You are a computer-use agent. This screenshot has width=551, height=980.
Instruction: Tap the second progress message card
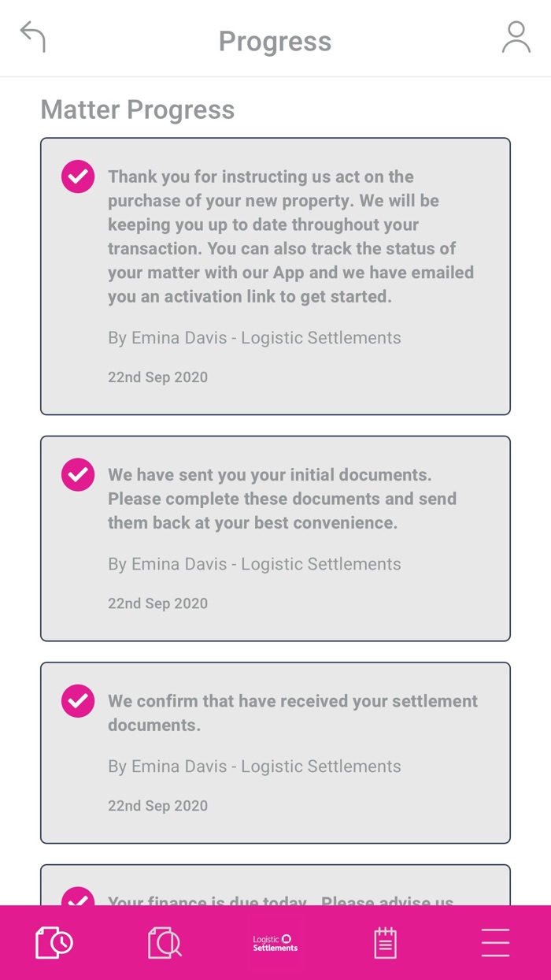click(x=275, y=537)
